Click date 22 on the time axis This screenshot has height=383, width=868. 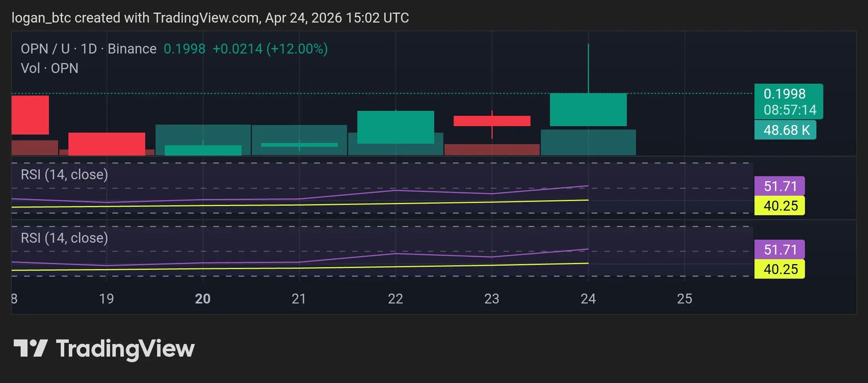(x=396, y=299)
